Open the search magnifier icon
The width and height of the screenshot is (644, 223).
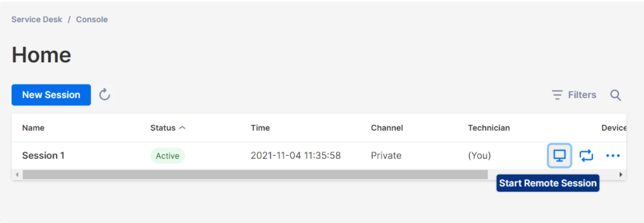[616, 95]
